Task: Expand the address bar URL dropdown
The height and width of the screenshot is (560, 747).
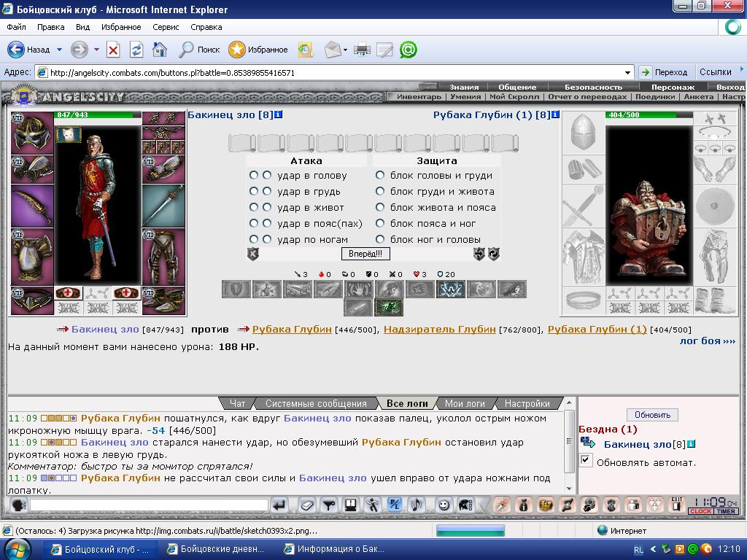Action: pos(627,73)
